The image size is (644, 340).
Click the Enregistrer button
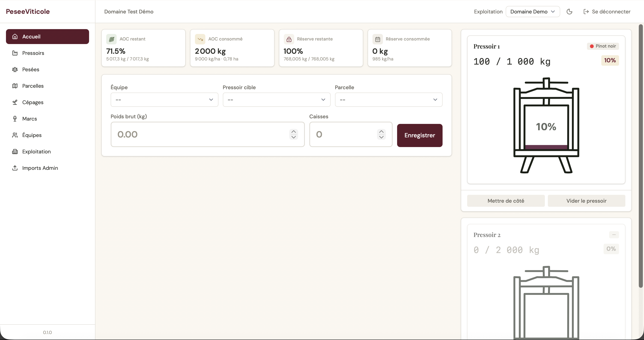(419, 135)
